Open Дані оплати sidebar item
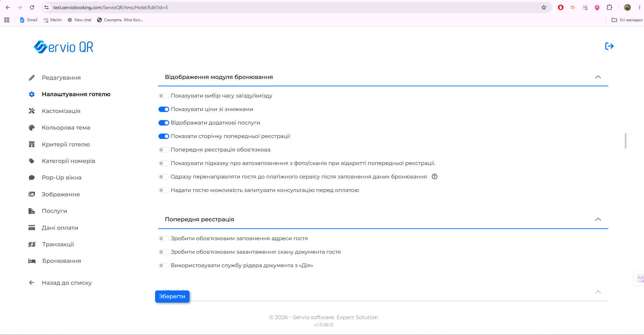 pyautogui.click(x=60, y=228)
